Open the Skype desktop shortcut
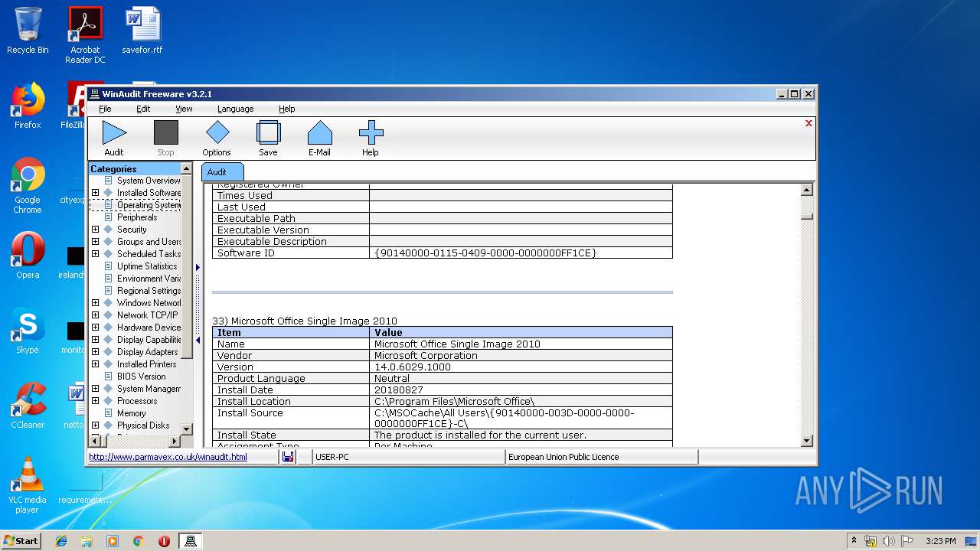The width and height of the screenshot is (980, 551). pyautogui.click(x=28, y=331)
